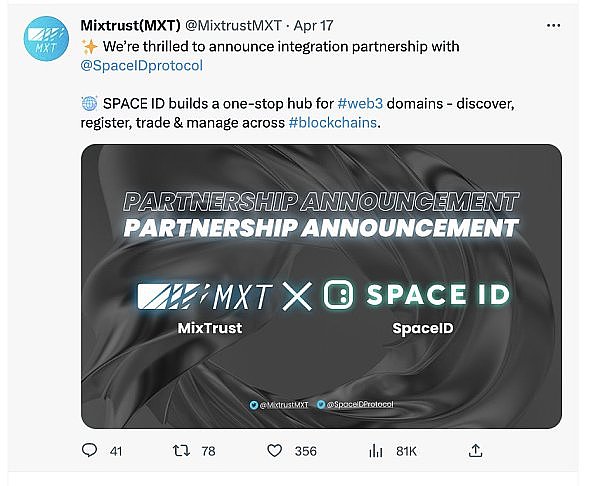Visit the @SpaceIDprotocol mention in the tweet text
This screenshot has height=486, width=600.
(140, 66)
